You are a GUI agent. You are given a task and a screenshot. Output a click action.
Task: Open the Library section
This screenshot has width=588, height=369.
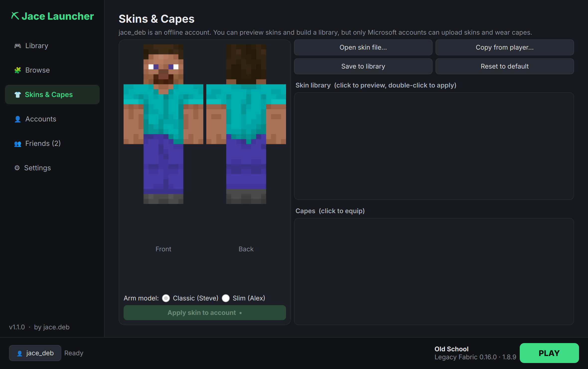coord(52,46)
